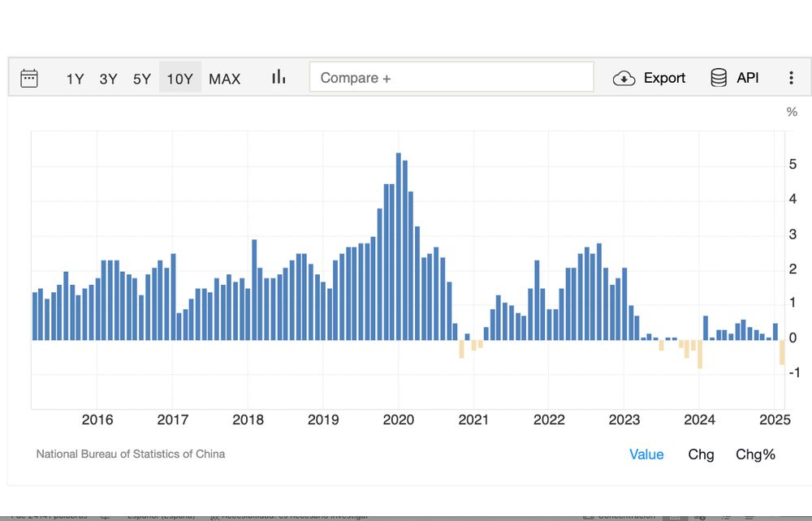812x521 pixels.
Task: Click the Export label
Action: click(x=664, y=78)
